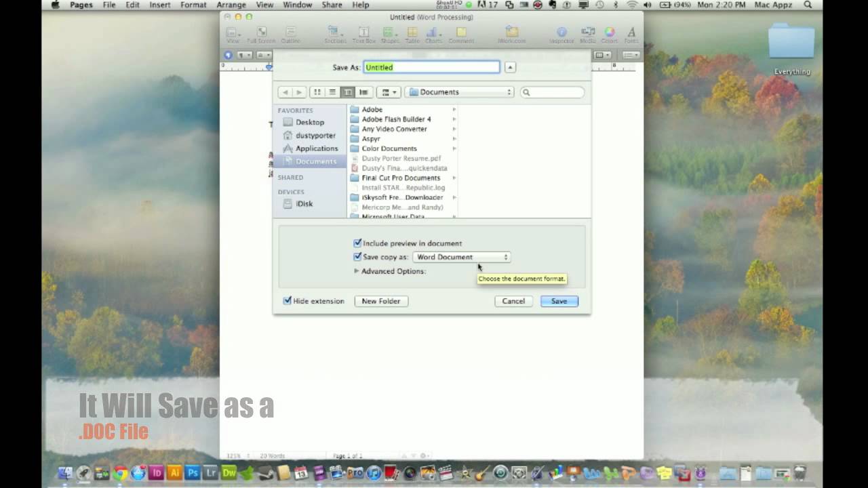Open Illustrator from the Dock
Screen dimensions: 868x488
(x=174, y=473)
